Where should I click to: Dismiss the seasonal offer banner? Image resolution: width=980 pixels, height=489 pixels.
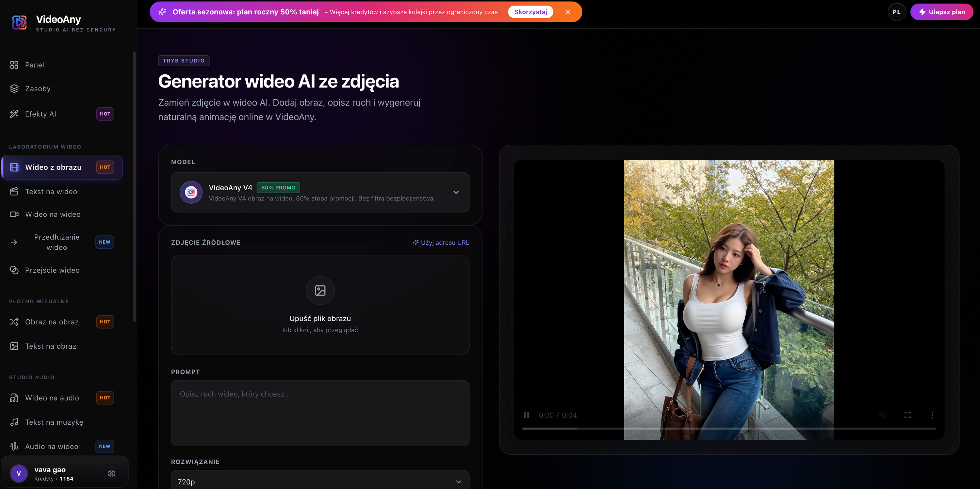(x=568, y=12)
